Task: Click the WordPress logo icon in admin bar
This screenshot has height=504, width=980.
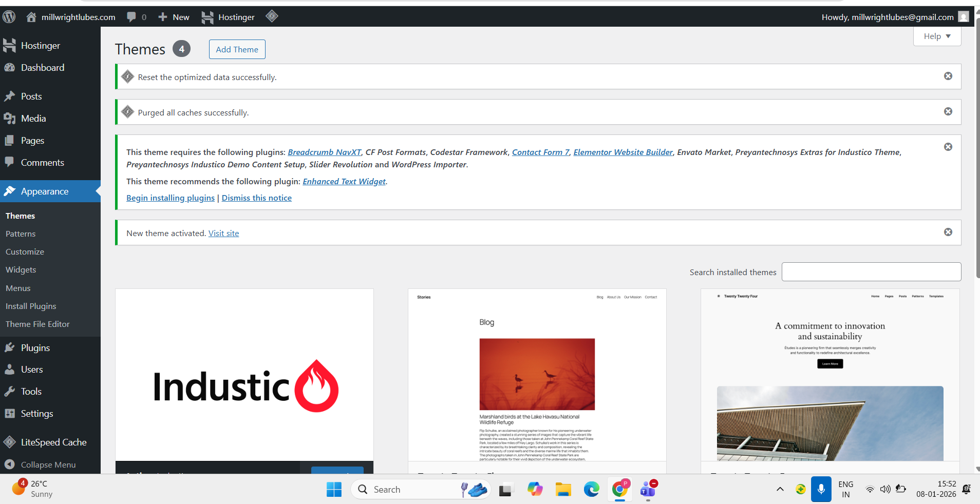Action: (x=9, y=17)
